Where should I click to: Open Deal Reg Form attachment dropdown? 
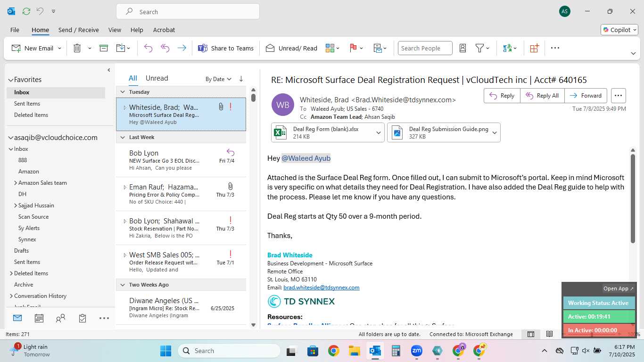(379, 132)
